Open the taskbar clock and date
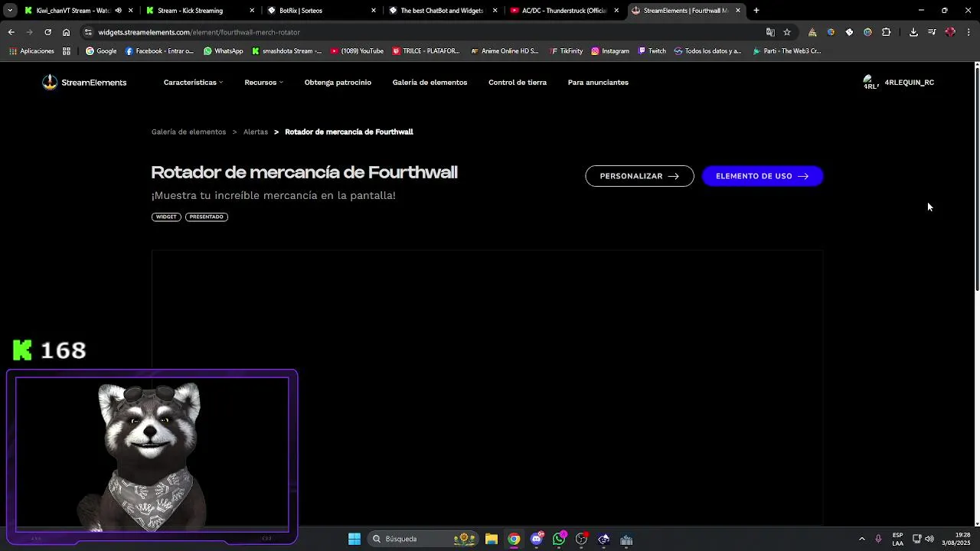The image size is (980, 551). [956, 539]
